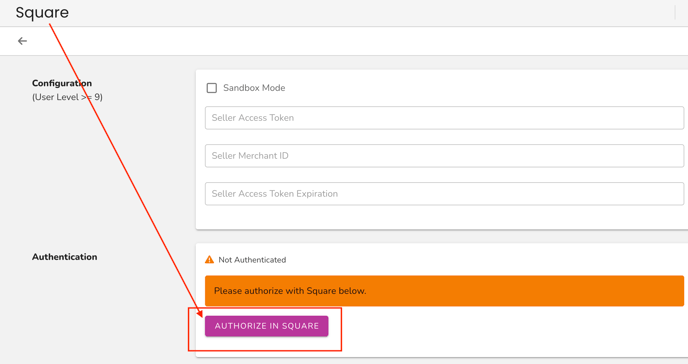Focus the Seller Merchant ID field
Image resolution: width=688 pixels, height=364 pixels.
coord(444,156)
